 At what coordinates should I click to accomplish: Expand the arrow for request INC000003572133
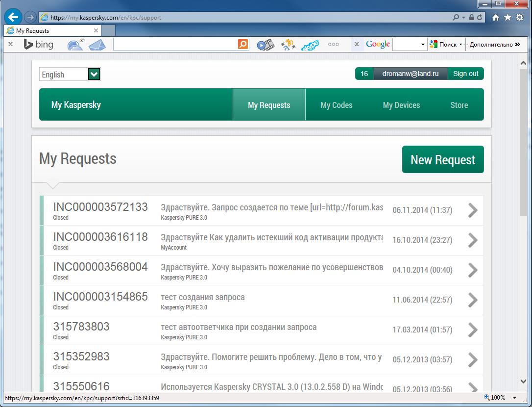pyautogui.click(x=473, y=210)
